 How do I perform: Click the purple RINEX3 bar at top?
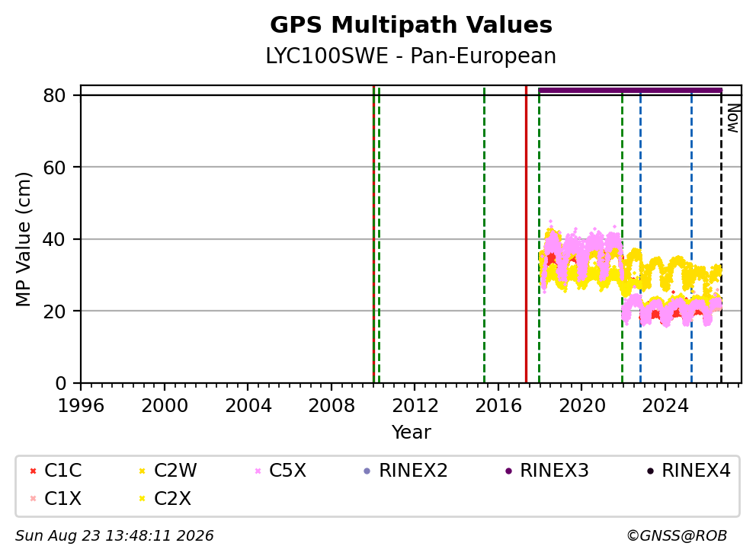630,90
